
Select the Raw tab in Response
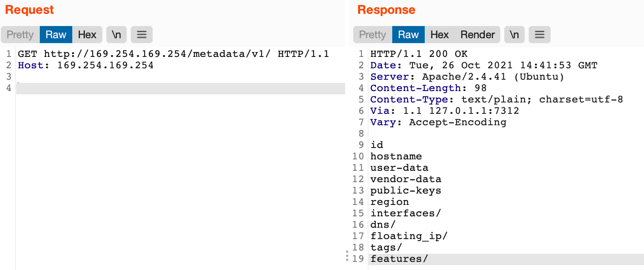[408, 35]
